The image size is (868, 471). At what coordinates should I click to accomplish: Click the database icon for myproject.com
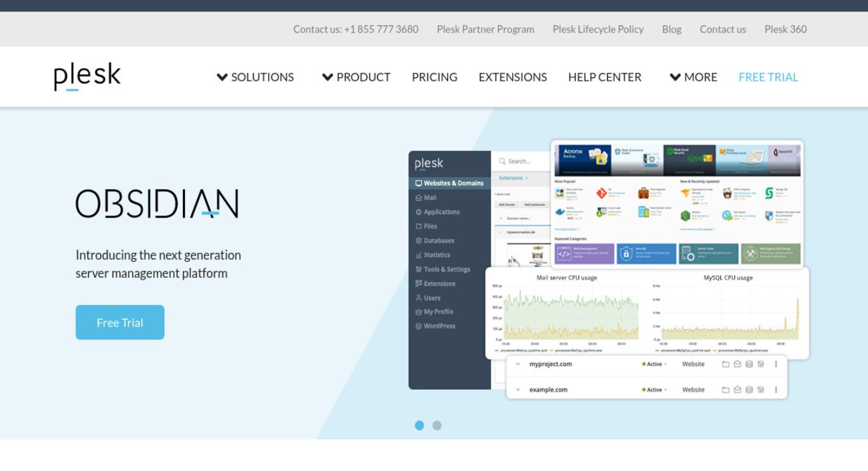pos(749,364)
